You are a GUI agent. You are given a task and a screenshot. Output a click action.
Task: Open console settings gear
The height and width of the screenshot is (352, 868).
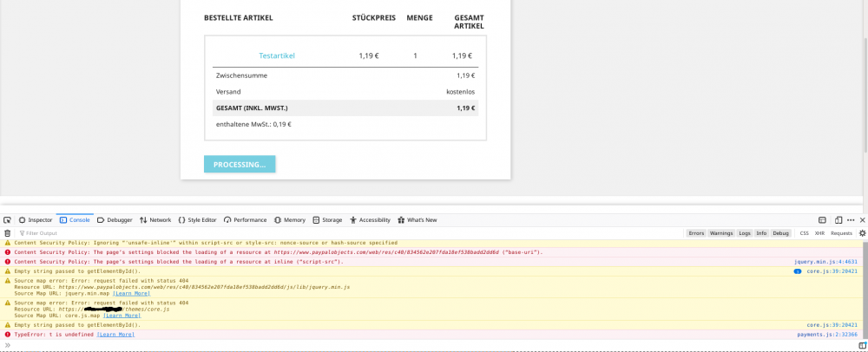[862, 233]
